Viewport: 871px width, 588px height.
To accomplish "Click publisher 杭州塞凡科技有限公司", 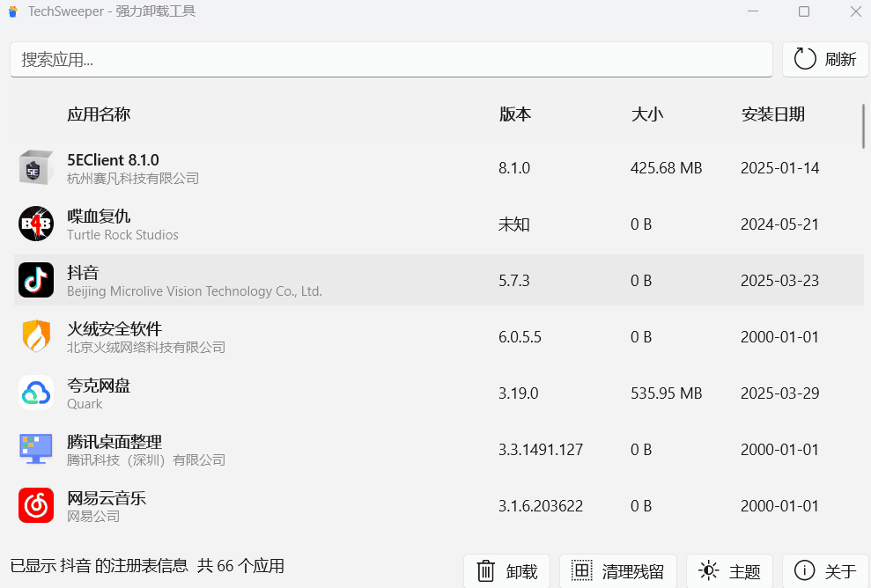I will click(133, 178).
